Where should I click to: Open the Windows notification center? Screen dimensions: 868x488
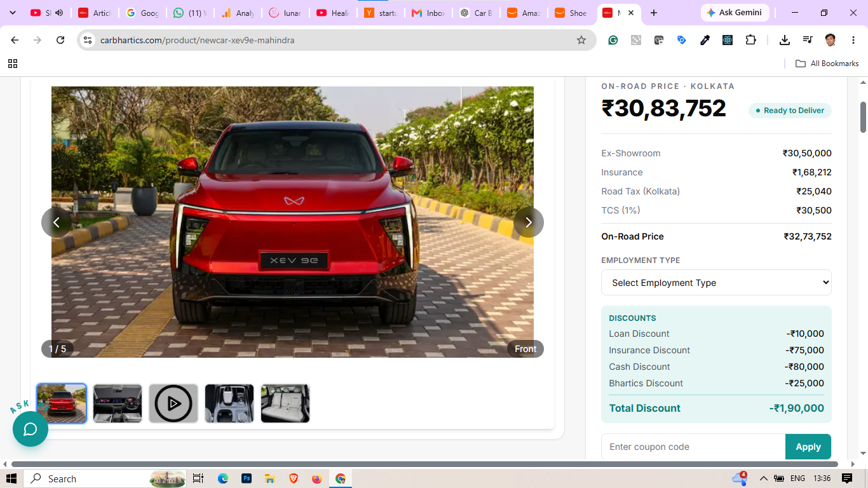(x=847, y=478)
